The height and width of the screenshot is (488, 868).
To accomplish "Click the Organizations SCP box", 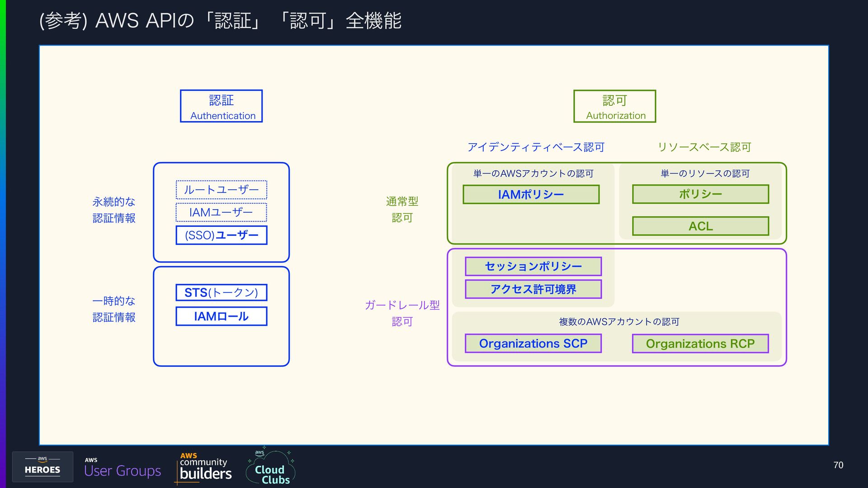I will click(533, 343).
